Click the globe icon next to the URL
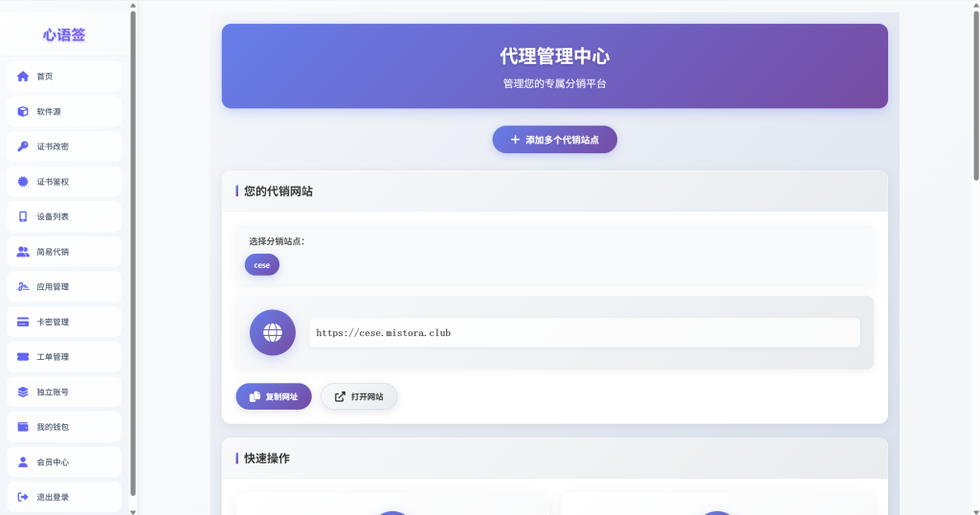The height and width of the screenshot is (515, 980). point(273,332)
